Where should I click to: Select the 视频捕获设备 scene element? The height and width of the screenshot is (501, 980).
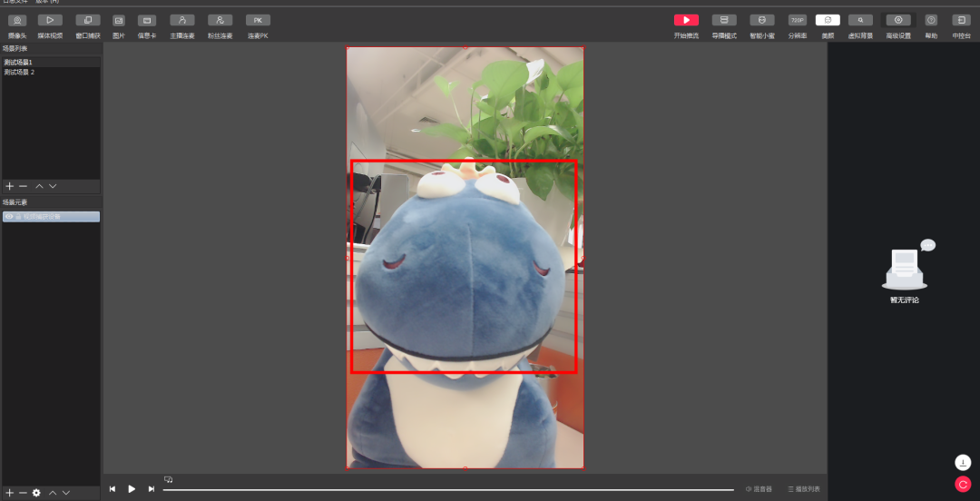click(x=51, y=216)
